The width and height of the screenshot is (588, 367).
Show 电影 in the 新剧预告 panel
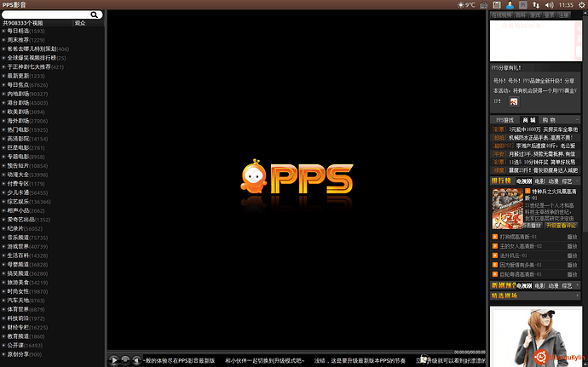click(539, 286)
